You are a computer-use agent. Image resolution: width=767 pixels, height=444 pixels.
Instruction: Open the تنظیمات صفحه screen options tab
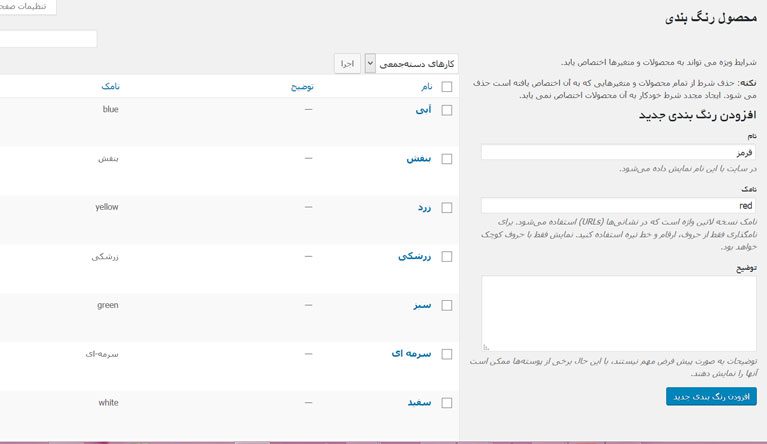click(x=27, y=7)
